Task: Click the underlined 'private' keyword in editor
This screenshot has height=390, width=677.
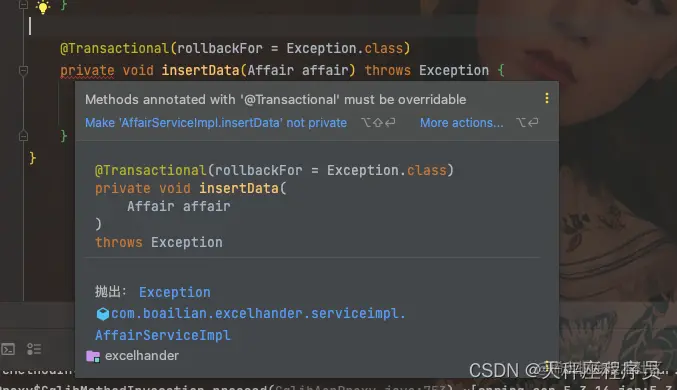Action: pyautogui.click(x=87, y=70)
